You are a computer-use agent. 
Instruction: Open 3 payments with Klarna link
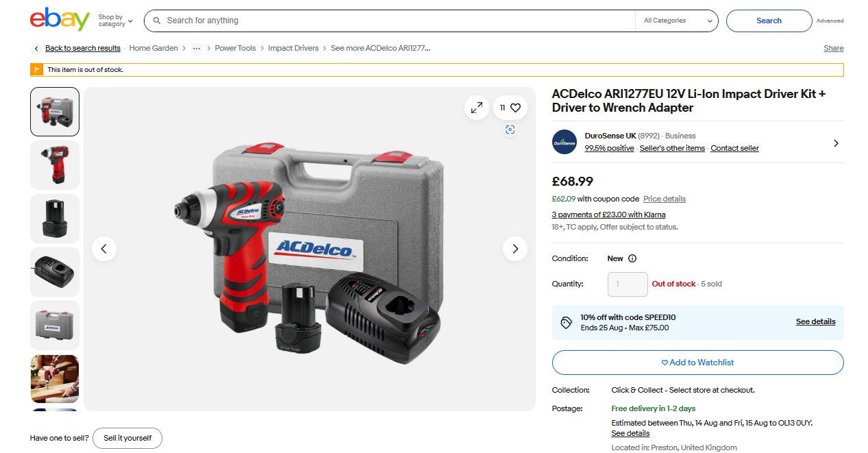(608, 215)
